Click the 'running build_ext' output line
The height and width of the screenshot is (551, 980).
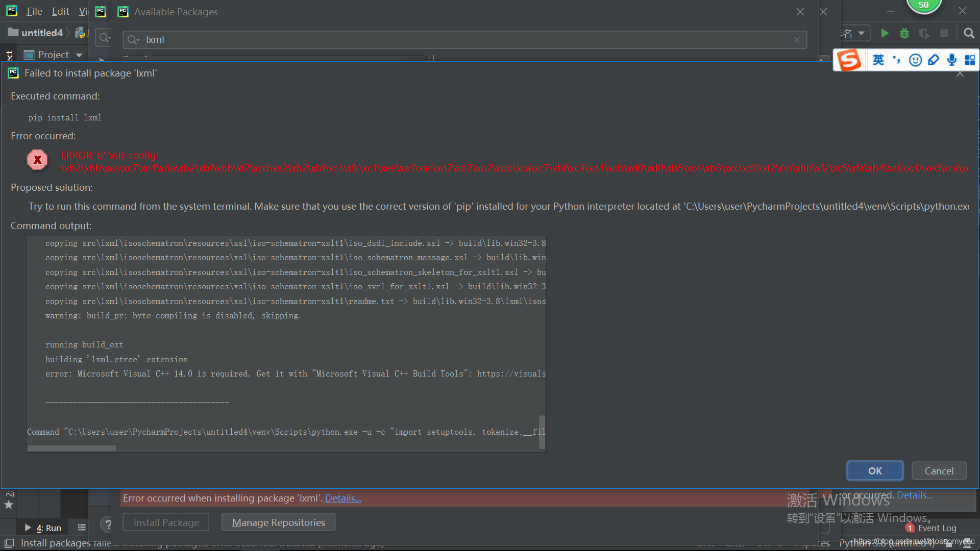pyautogui.click(x=84, y=345)
